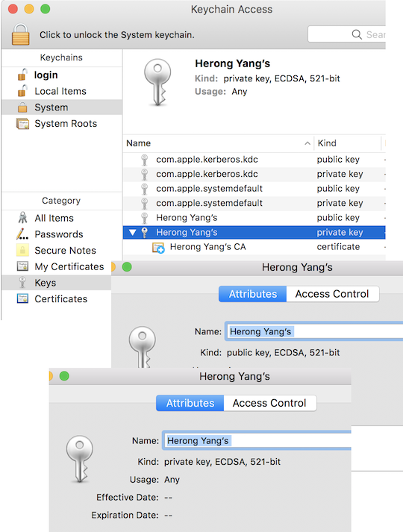Edit the Name field in public key window

pyautogui.click(x=314, y=331)
